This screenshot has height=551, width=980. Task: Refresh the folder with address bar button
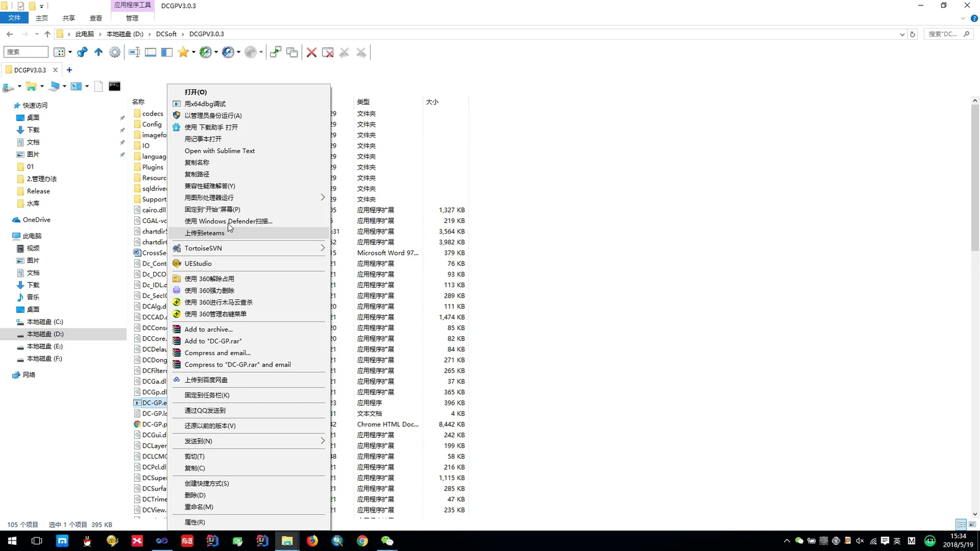pos(913,34)
